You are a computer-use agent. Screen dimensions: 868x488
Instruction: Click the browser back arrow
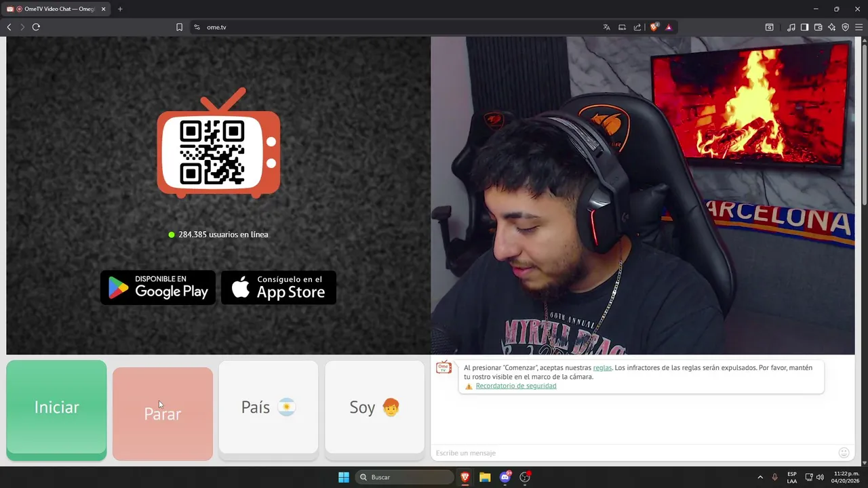(x=9, y=27)
